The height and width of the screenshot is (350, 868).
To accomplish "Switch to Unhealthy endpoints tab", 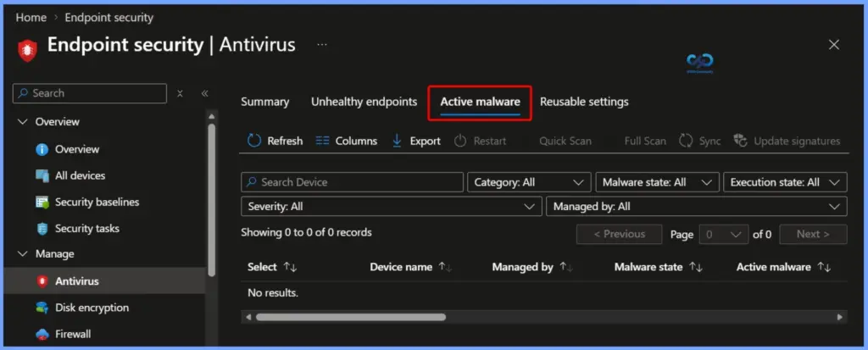I will coord(364,102).
